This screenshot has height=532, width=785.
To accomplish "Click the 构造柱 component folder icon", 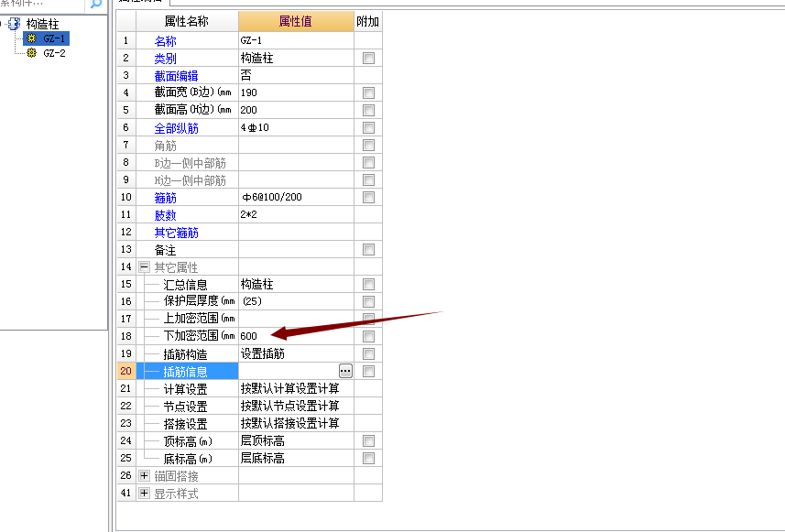I will [x=15, y=24].
